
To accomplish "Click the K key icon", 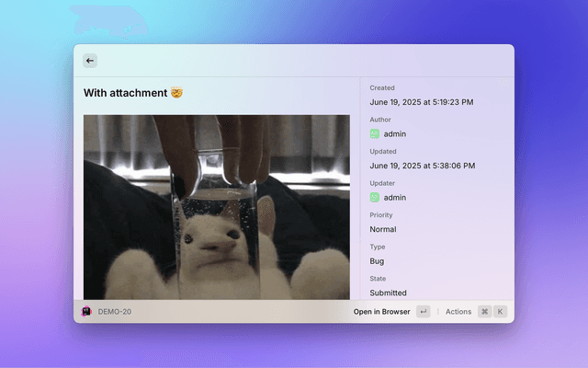I will (x=501, y=312).
